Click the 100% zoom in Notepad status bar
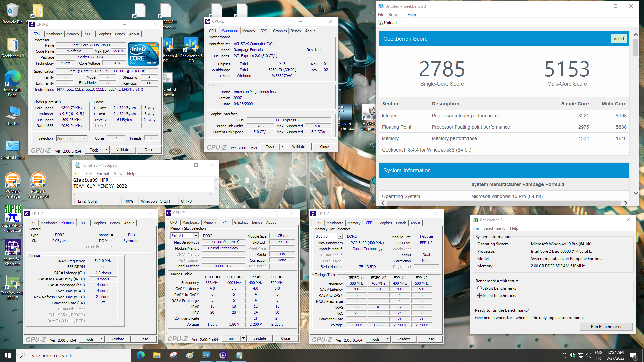This screenshot has width=644, height=362. point(129,201)
